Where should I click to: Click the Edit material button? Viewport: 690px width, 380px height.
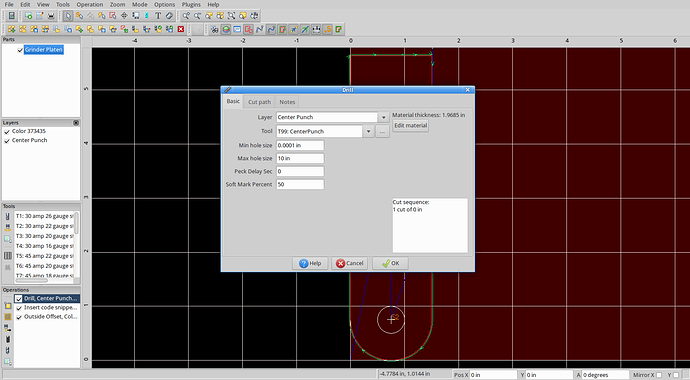click(410, 126)
